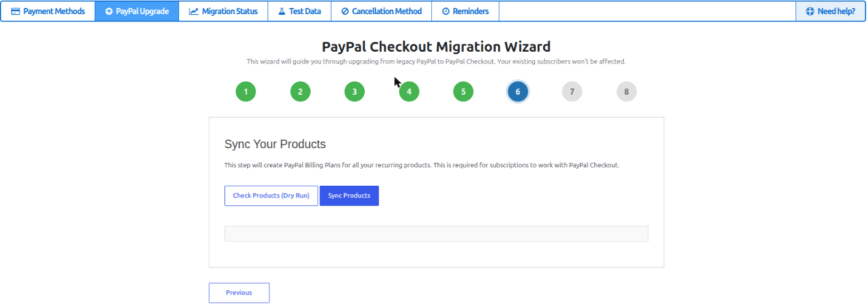
Task: Open the Reminders tab
Action: pos(465,11)
